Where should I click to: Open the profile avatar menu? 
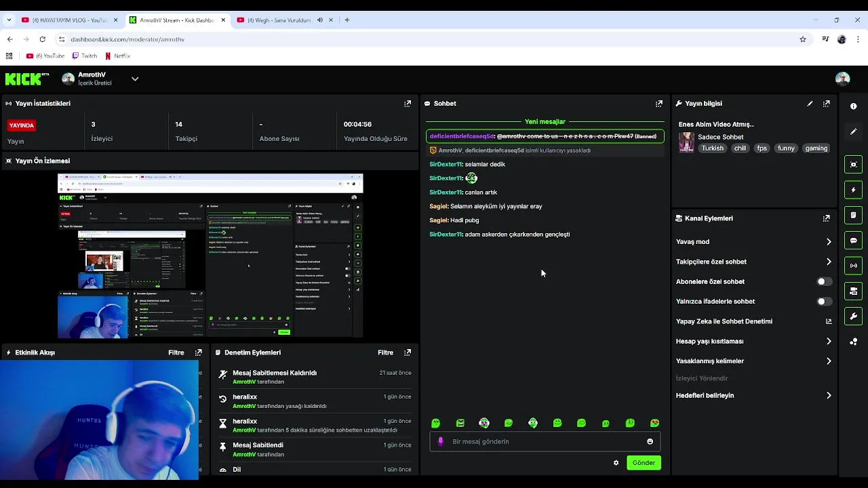click(843, 79)
